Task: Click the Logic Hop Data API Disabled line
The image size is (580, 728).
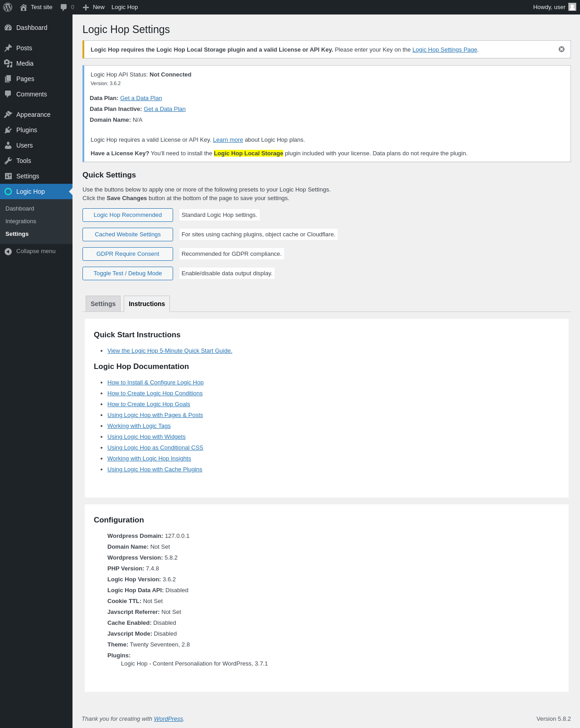Action: pyautogui.click(x=148, y=590)
